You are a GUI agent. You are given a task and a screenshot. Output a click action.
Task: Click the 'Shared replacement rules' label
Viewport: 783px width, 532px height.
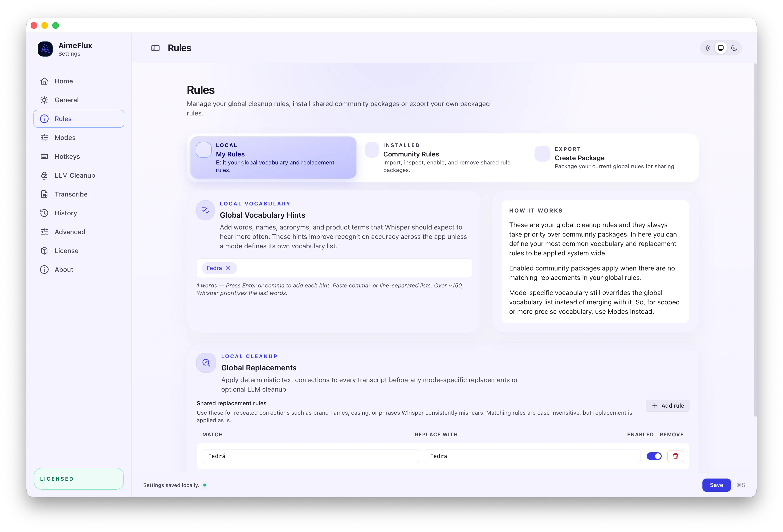point(232,403)
